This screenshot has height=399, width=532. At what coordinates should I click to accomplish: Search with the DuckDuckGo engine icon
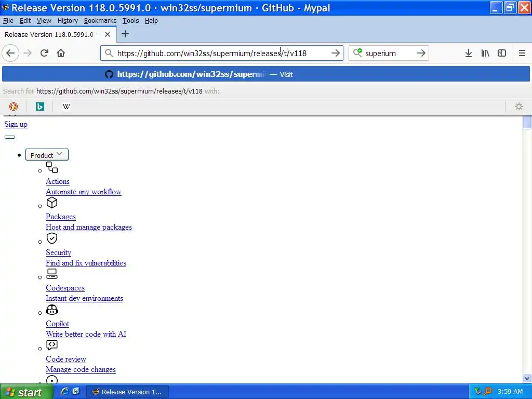coord(13,107)
